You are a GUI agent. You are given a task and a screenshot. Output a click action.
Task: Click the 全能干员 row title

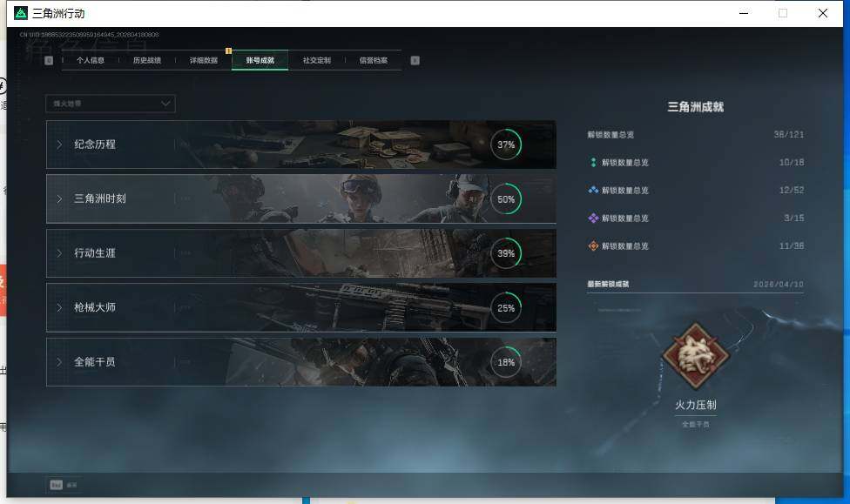tap(95, 361)
